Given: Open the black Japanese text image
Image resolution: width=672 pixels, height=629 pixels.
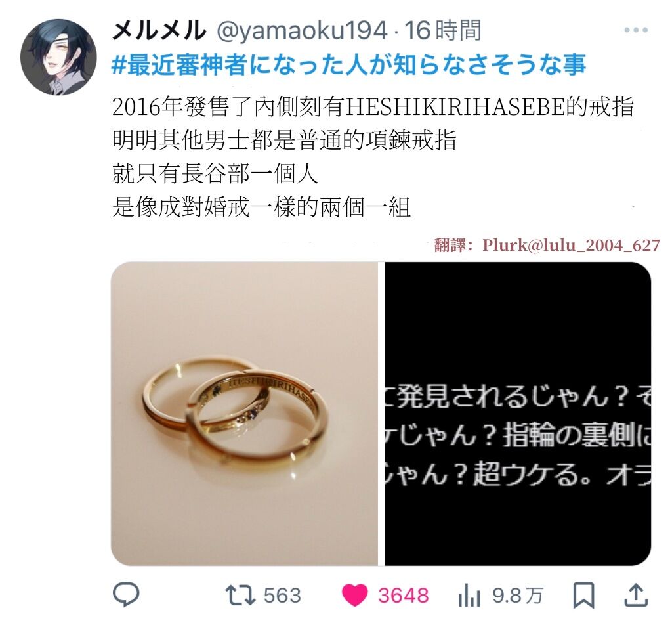Looking at the screenshot, I should 518,414.
